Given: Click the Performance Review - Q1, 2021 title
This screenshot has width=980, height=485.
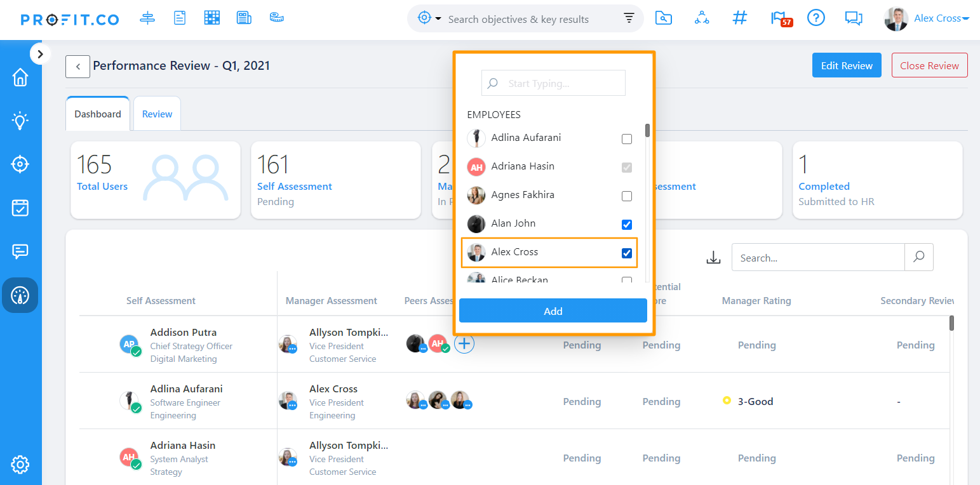Looking at the screenshot, I should pos(182,65).
